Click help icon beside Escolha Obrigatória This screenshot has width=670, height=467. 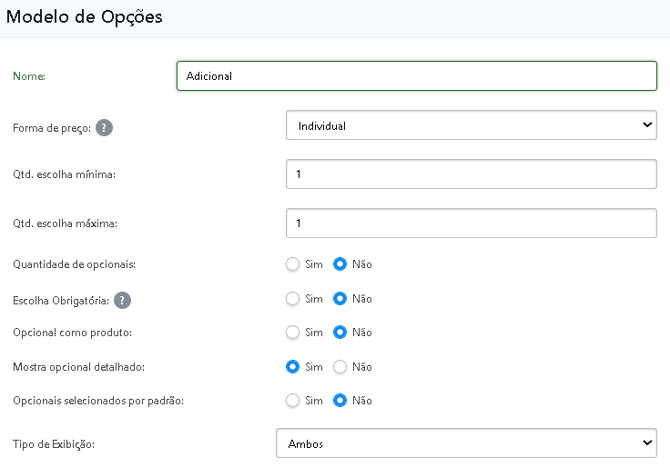[122, 299]
